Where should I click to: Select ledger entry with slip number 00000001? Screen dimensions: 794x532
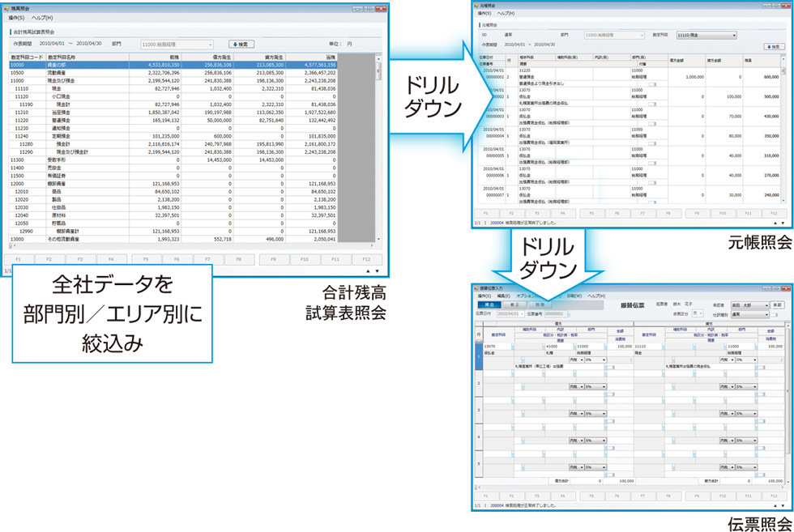tap(630, 77)
